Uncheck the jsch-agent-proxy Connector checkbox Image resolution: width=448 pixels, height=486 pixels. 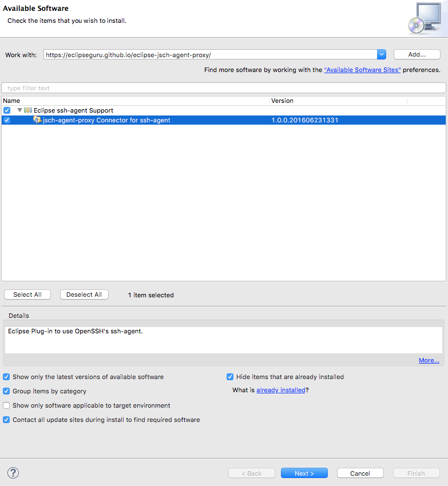[7, 120]
